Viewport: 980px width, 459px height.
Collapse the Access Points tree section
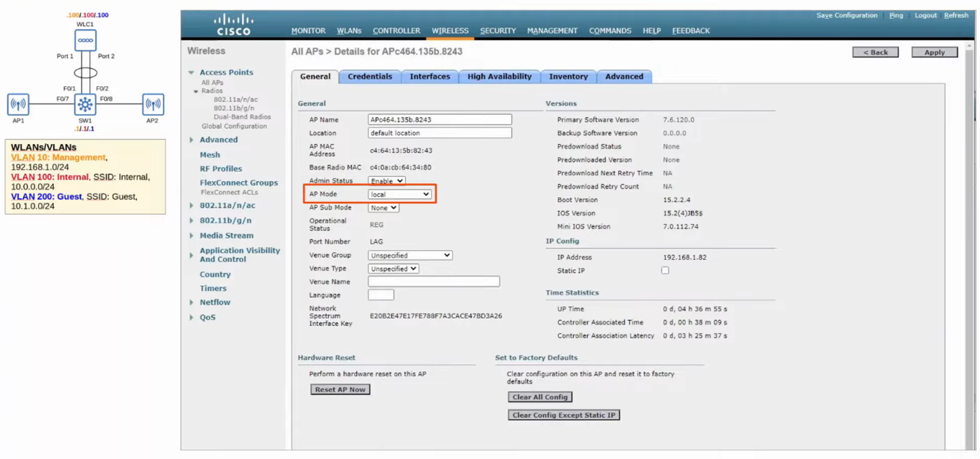(192, 72)
